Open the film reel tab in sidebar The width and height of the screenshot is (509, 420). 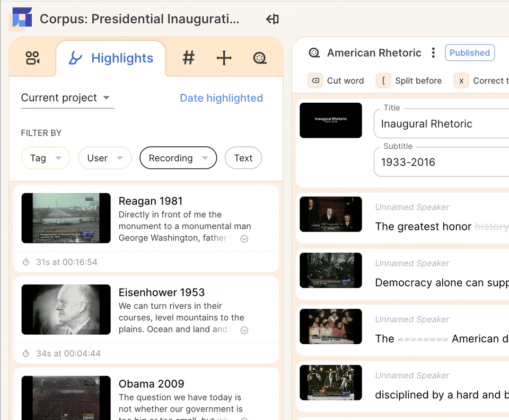click(260, 58)
